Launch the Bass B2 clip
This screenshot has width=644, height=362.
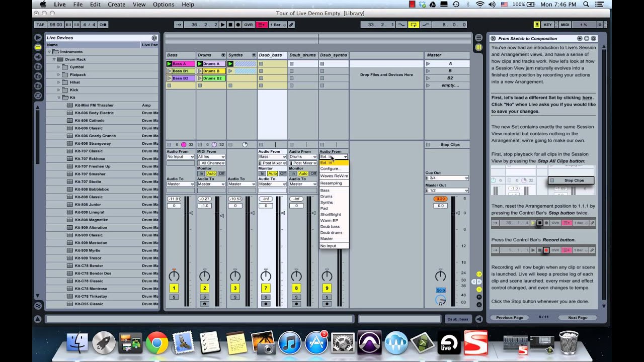point(169,78)
